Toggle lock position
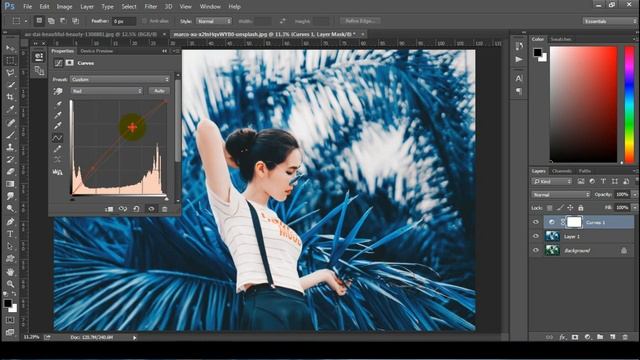 click(570, 208)
